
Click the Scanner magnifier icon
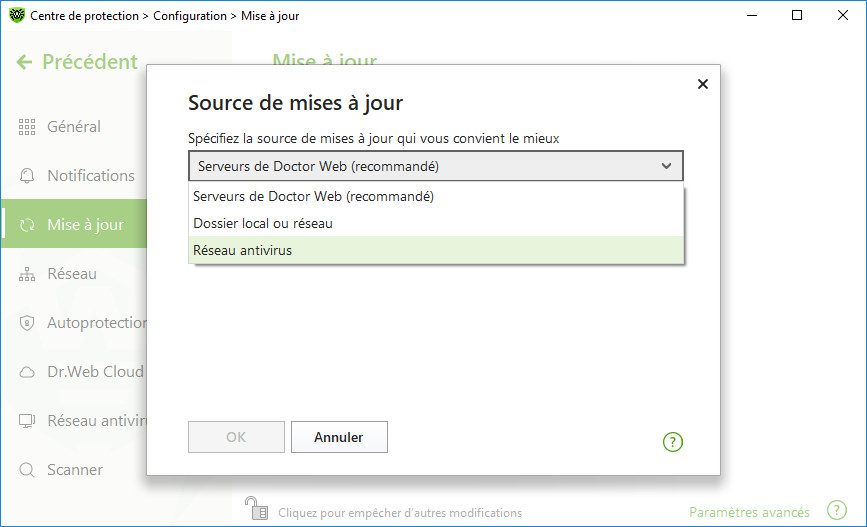pyautogui.click(x=27, y=470)
